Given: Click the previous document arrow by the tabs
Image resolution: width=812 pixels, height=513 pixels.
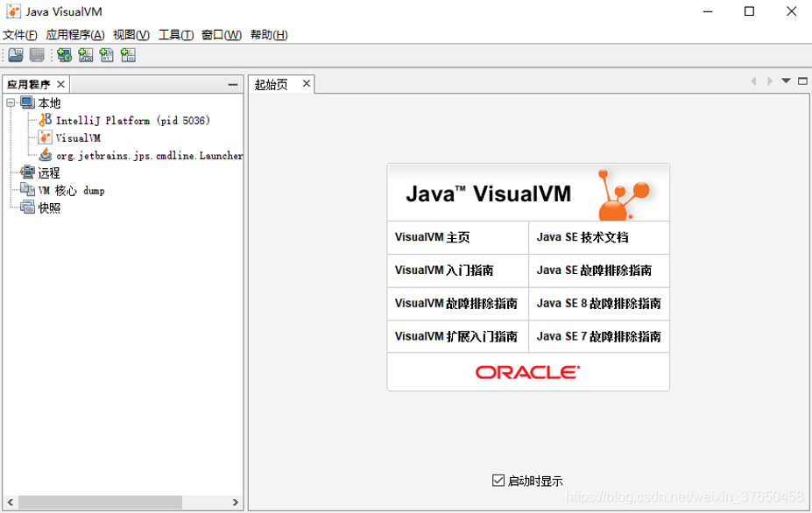Looking at the screenshot, I should click(753, 81).
